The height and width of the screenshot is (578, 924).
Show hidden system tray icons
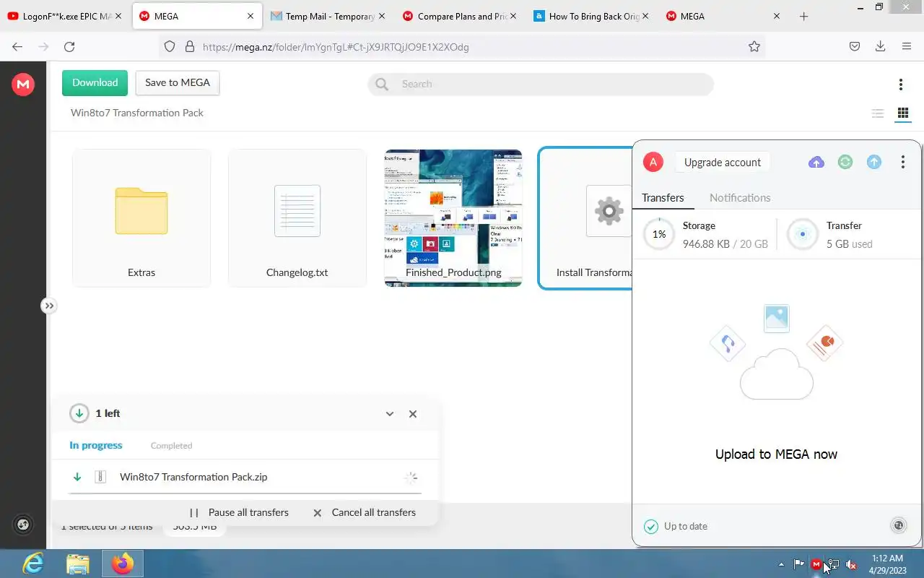tap(781, 564)
